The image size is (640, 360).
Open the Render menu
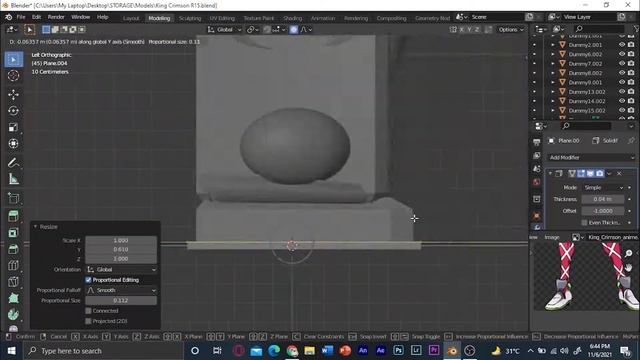[x=56, y=17]
